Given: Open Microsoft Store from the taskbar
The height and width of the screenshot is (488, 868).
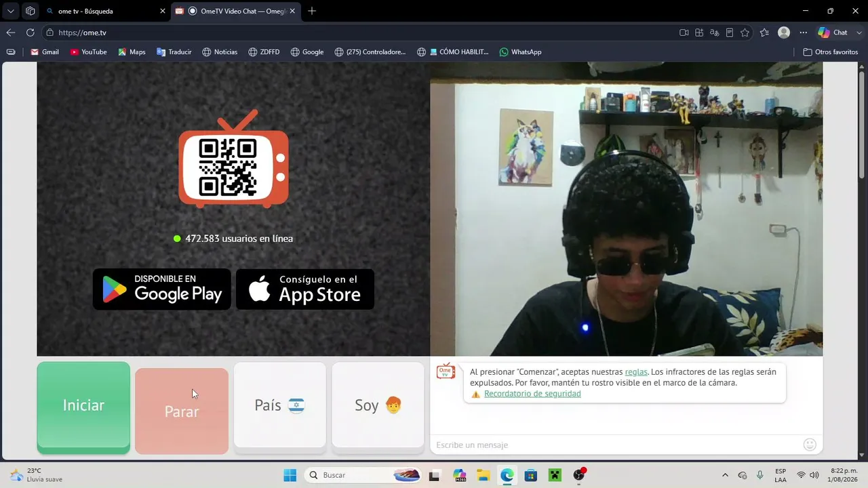Looking at the screenshot, I should (x=530, y=475).
